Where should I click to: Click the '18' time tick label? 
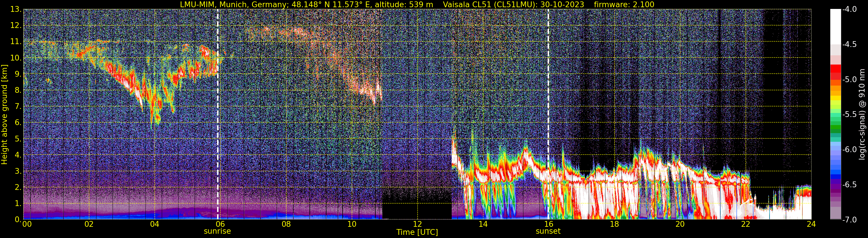click(x=614, y=224)
